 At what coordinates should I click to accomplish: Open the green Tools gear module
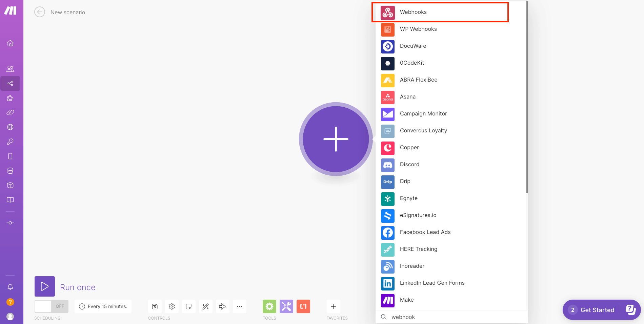269,306
